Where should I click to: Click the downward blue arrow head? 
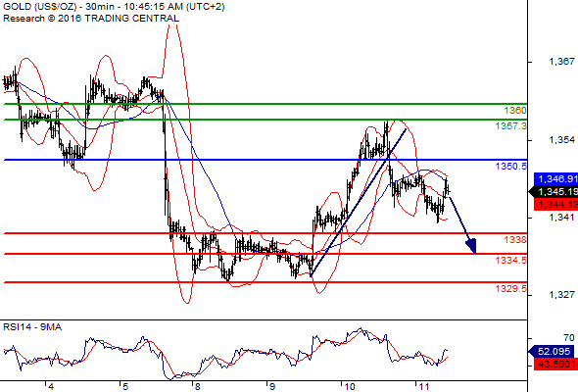click(x=471, y=246)
